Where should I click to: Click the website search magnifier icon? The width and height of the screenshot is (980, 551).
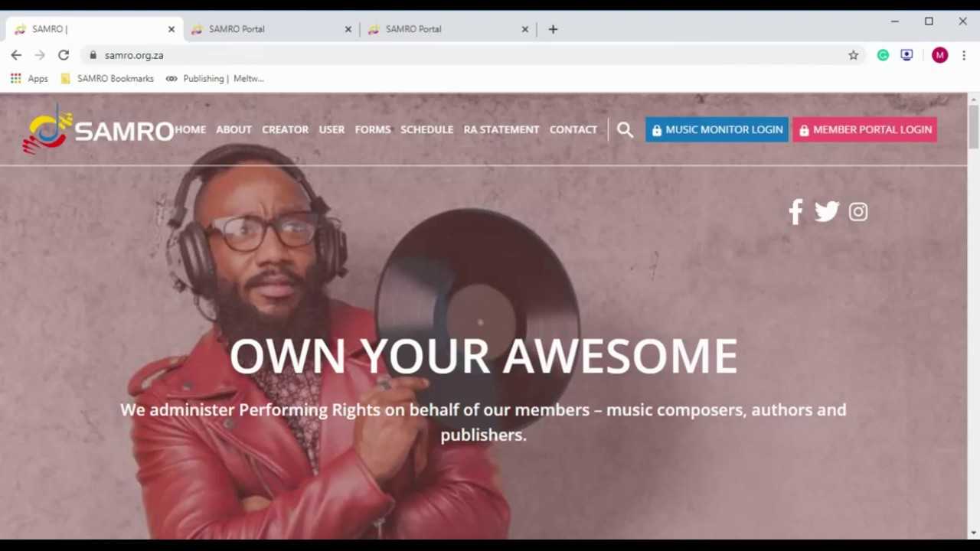625,130
